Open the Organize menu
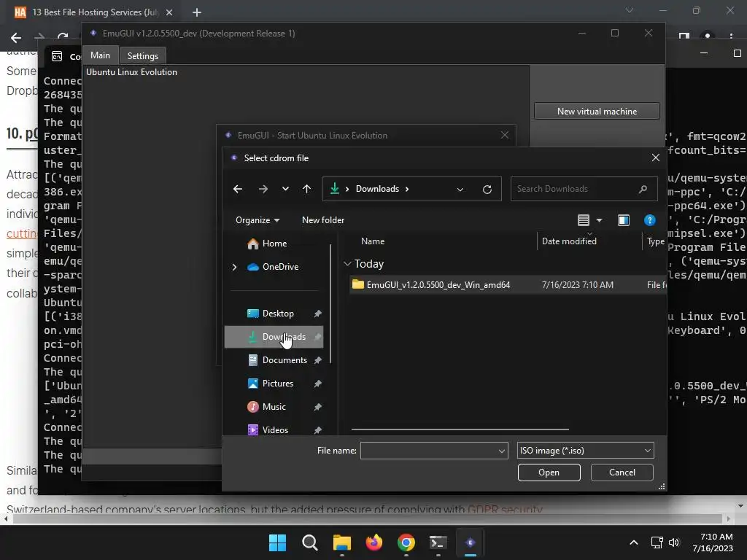The image size is (747, 560). (258, 220)
